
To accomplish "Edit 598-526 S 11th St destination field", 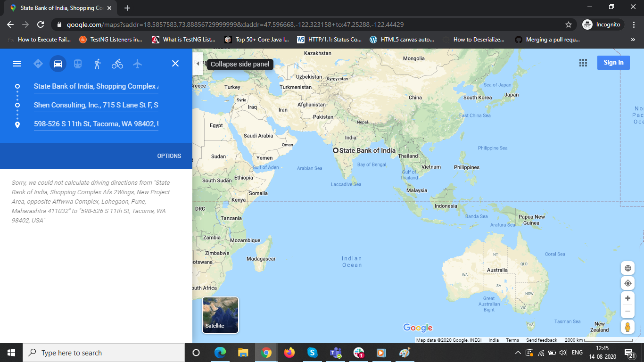I will (x=96, y=124).
